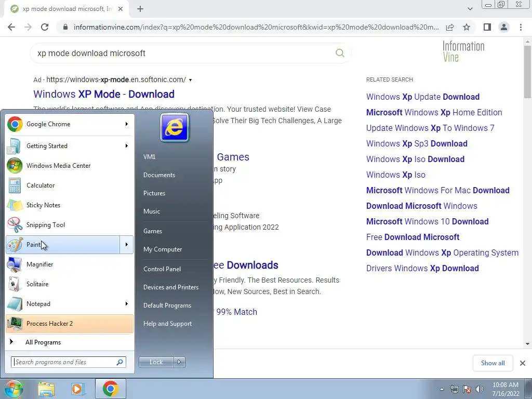The height and width of the screenshot is (399, 532).
Task: Click search magnifier on Information Vine
Action: point(340,53)
